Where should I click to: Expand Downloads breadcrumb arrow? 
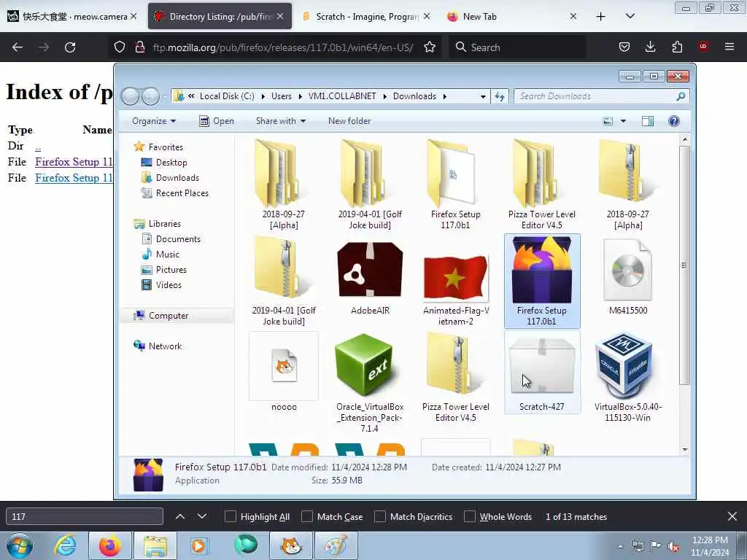click(x=444, y=96)
